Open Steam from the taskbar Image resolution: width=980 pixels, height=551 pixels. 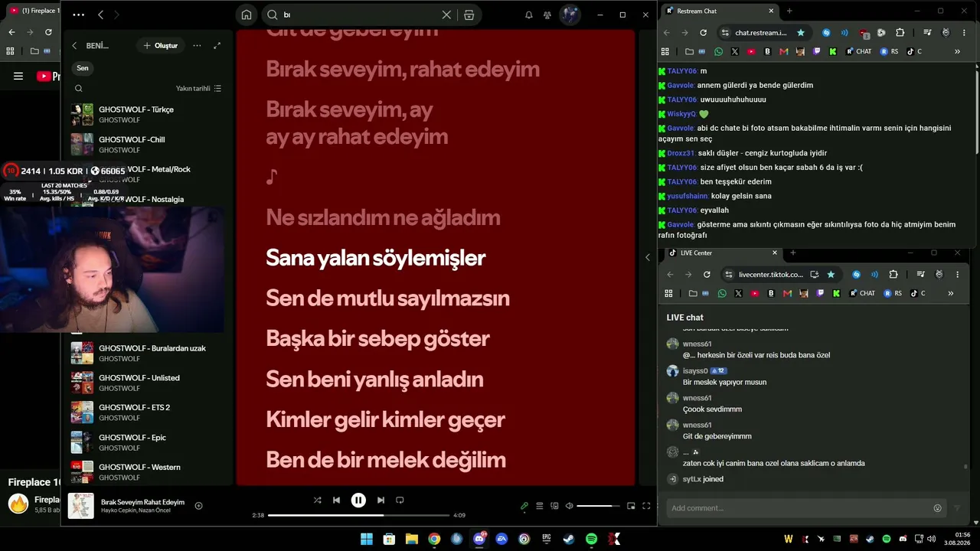click(x=569, y=539)
